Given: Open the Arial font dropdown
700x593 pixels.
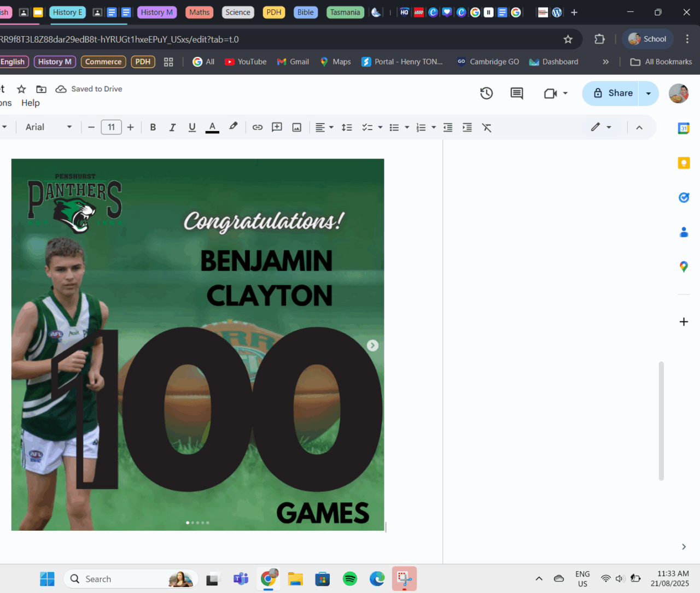Looking at the screenshot, I should (x=48, y=127).
